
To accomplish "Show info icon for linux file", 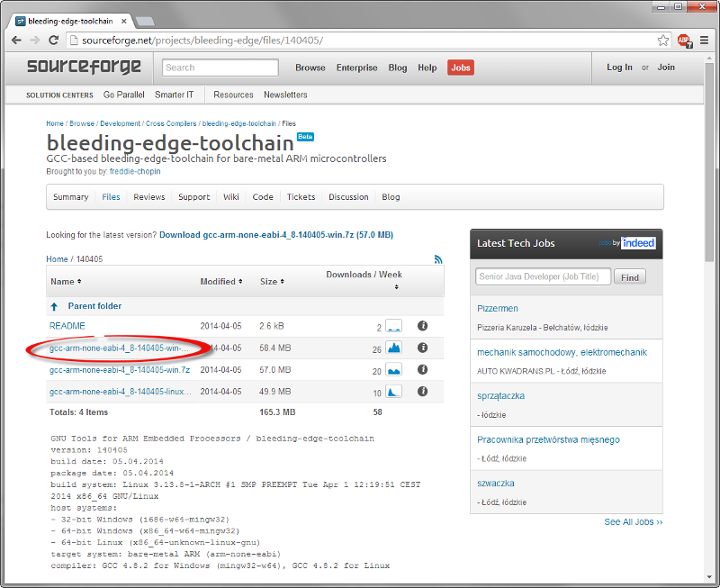I will [422, 392].
